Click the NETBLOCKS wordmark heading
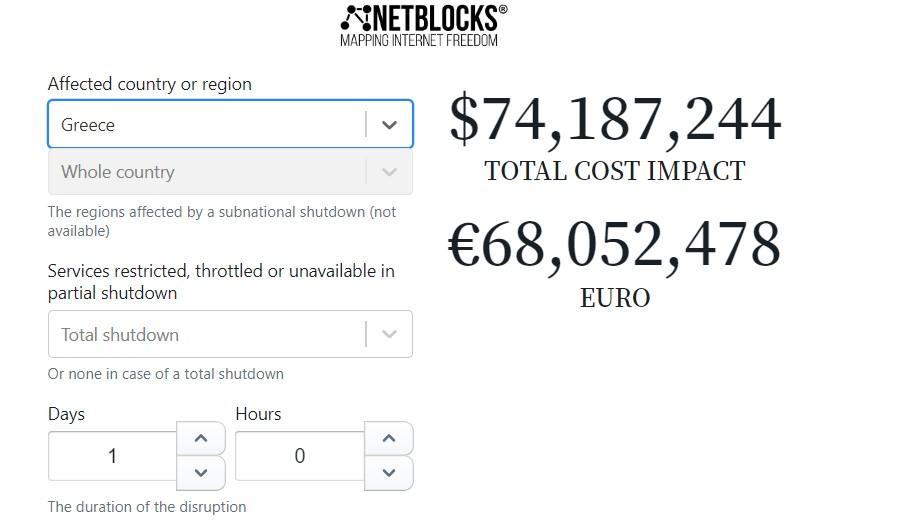Viewport: 903px width, 527px height. tap(436, 18)
